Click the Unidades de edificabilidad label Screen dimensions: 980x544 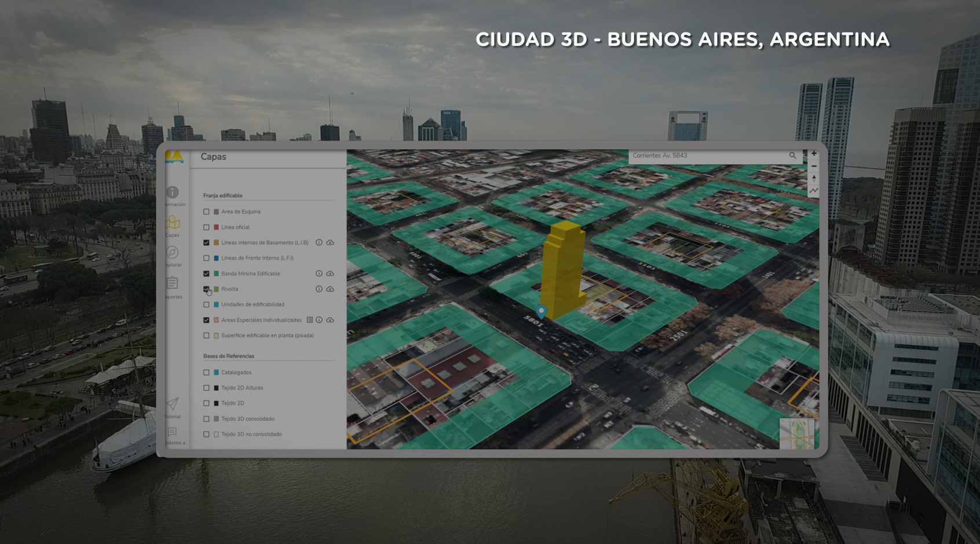tap(253, 304)
